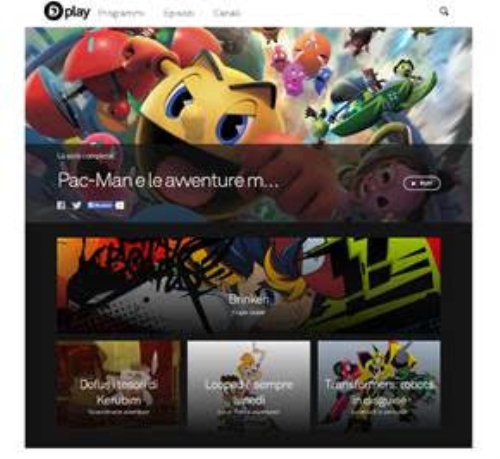Screen dimensions: 500x459
Task: Click La serie completa label
Action: [85, 156]
